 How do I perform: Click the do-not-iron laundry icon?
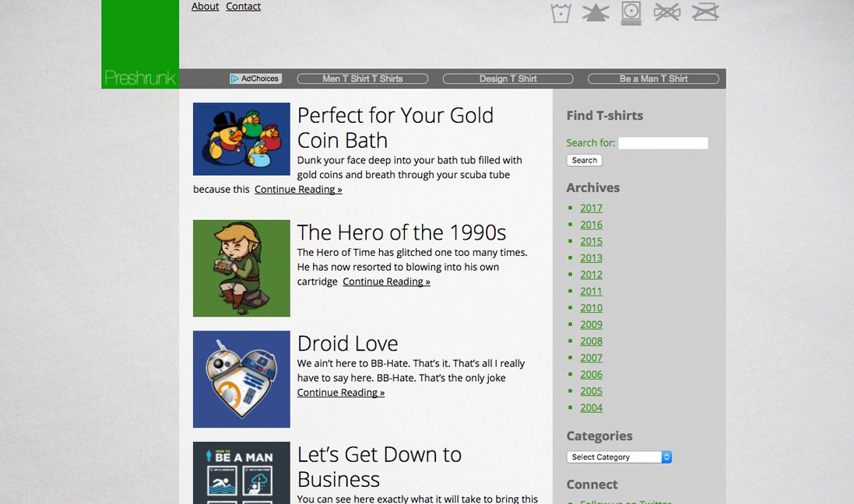pyautogui.click(x=705, y=12)
